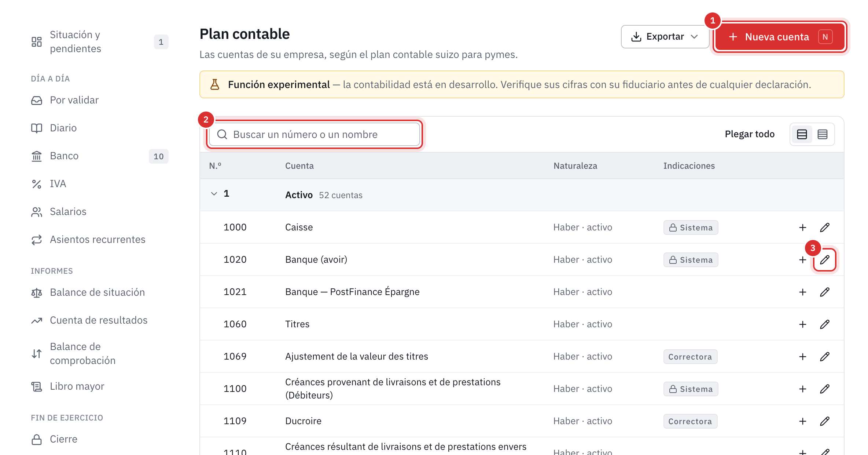Select account name Ducroire

pyautogui.click(x=303, y=421)
